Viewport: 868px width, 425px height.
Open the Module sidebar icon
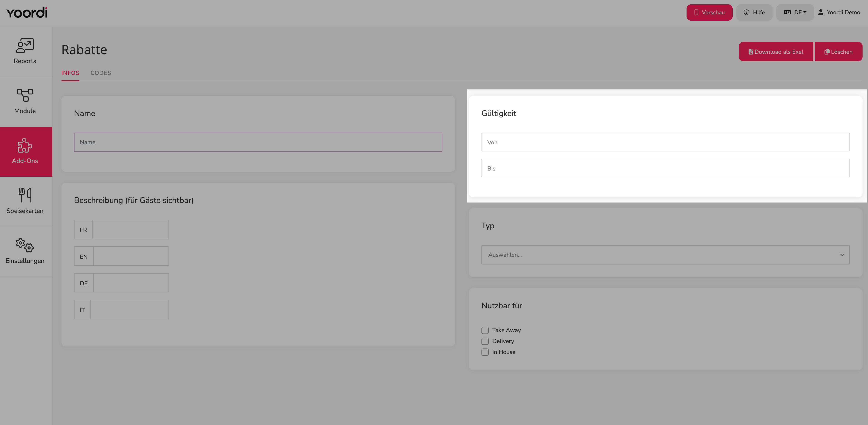pos(25,95)
